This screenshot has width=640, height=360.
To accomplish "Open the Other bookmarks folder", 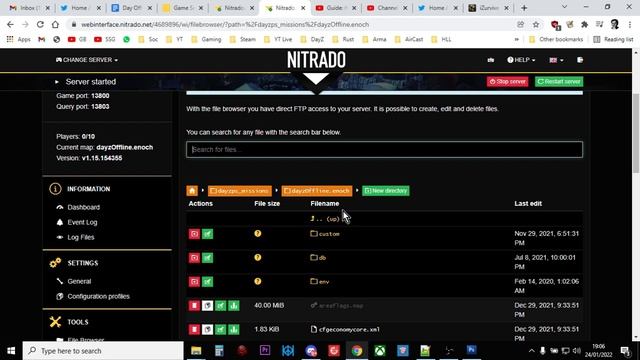I will click(x=556, y=40).
